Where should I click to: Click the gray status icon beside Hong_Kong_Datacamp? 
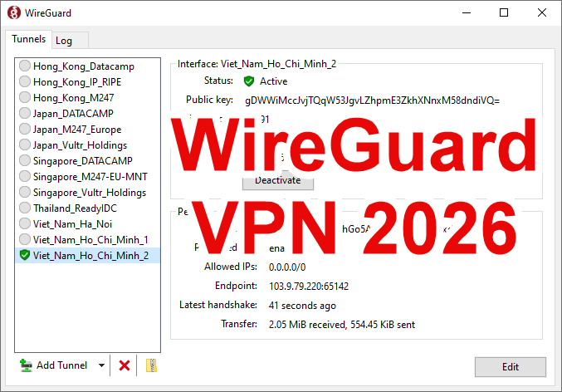(x=25, y=66)
